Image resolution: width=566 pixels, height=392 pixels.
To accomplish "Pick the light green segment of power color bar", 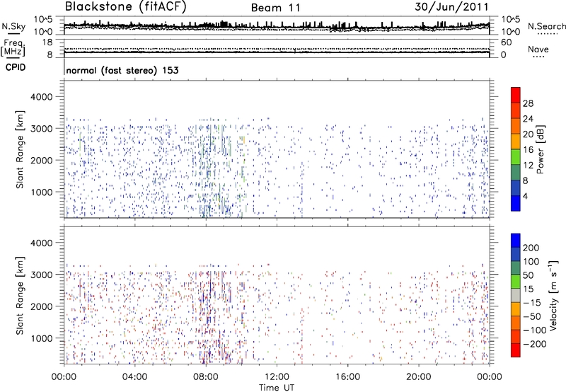I will pos(516,157).
